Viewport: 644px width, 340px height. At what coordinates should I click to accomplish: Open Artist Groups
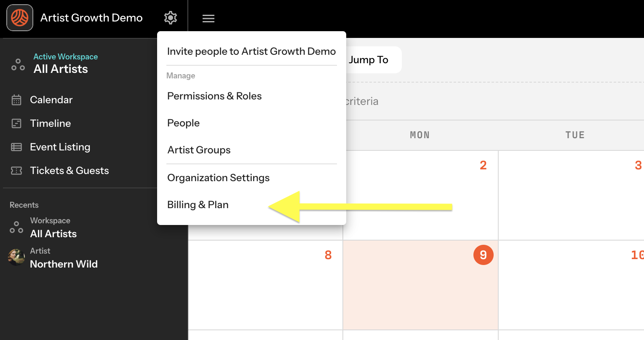click(x=199, y=150)
